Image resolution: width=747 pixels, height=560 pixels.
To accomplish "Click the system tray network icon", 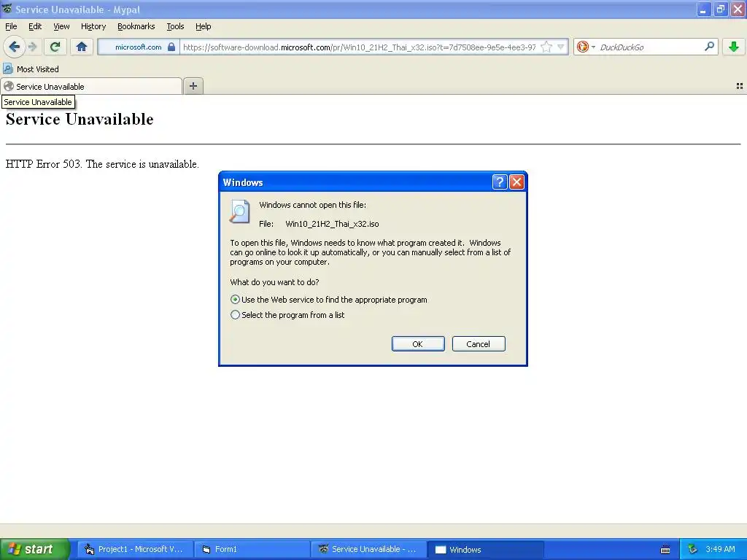I will [x=692, y=549].
